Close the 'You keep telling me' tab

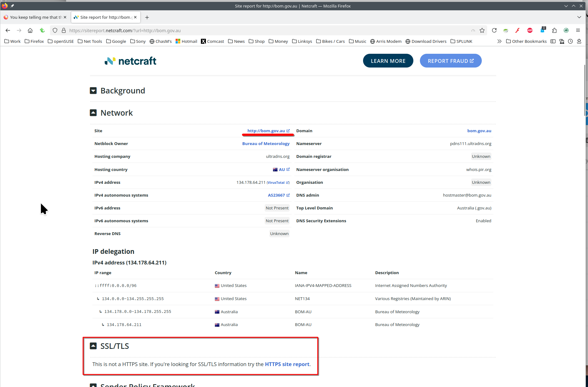coord(65,17)
